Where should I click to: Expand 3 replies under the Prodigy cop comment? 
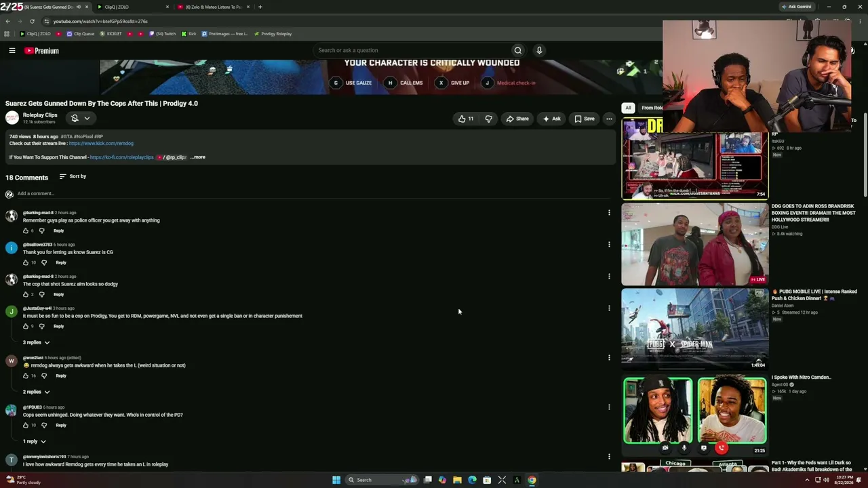tap(37, 343)
